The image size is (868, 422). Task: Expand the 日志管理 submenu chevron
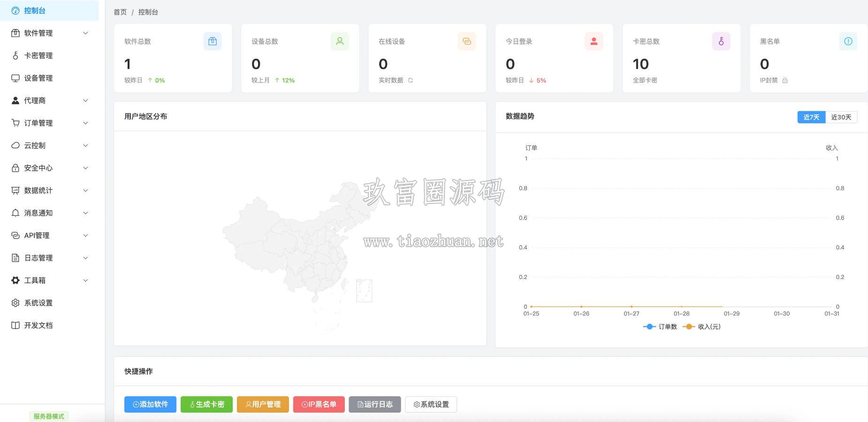click(x=85, y=258)
